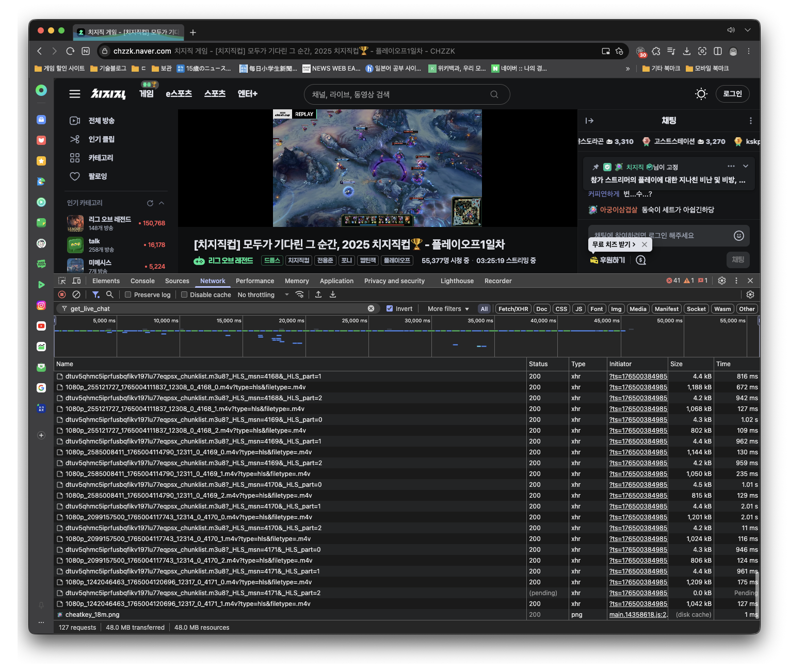Viewport: 789px width, 672px height.
Task: Open network search magnifier
Action: [x=109, y=294]
